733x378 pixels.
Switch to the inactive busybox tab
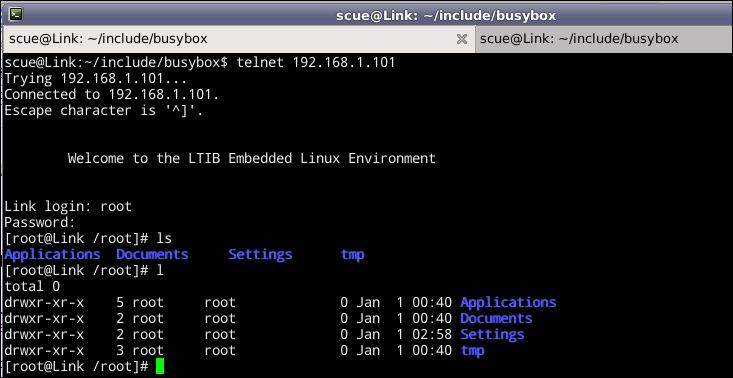(604, 39)
